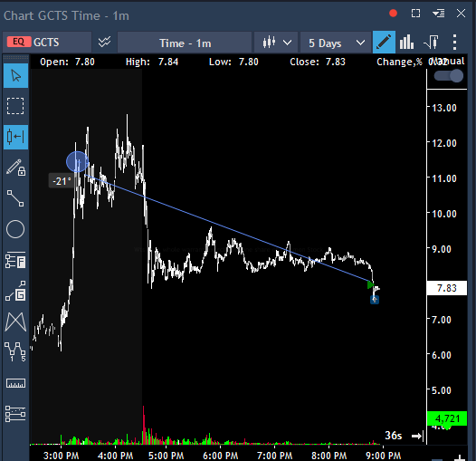Click the 3:00 PM time axis label
This screenshot has width=476, height=461.
(x=61, y=456)
